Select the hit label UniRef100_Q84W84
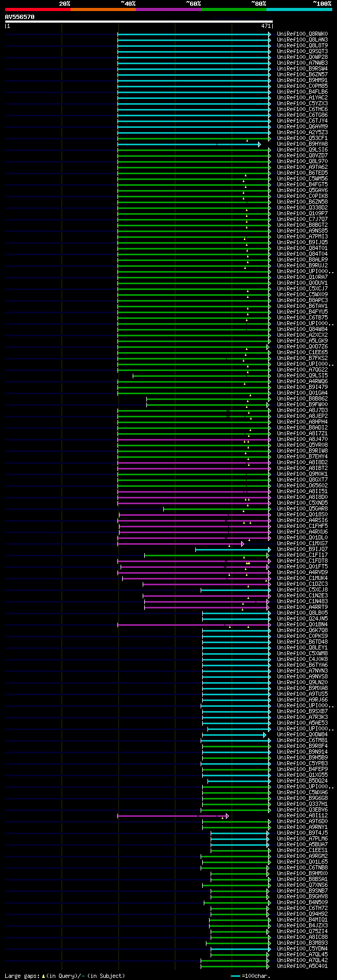This screenshot has width=337, height=980. [302, 329]
